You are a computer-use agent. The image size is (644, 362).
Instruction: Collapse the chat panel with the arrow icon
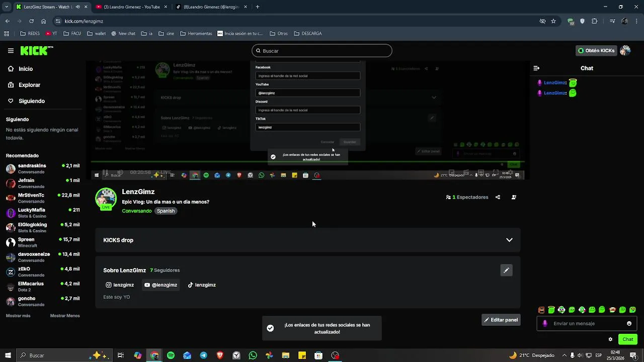[x=536, y=68]
